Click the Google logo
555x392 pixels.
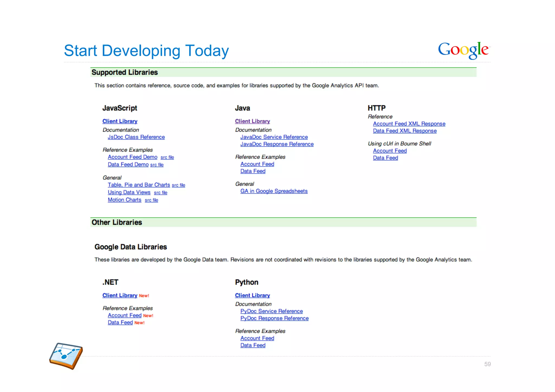[464, 50]
